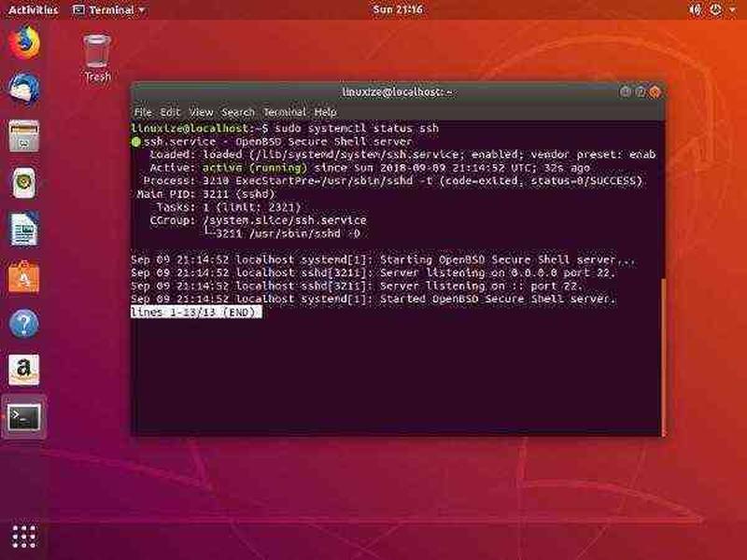The height and width of the screenshot is (560, 747).
Task: Expand the system menu arrow
Action: click(732, 10)
